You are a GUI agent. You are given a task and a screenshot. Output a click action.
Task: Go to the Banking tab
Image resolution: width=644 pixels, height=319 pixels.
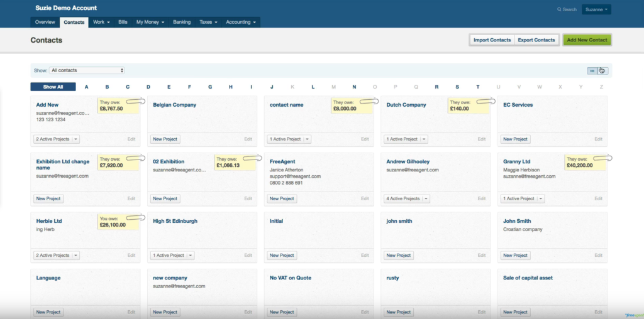click(182, 22)
